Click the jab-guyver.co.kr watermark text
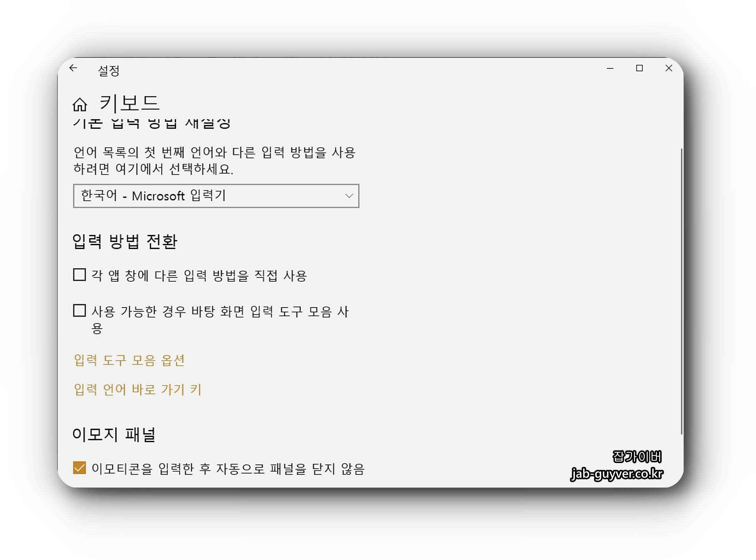 click(617, 474)
